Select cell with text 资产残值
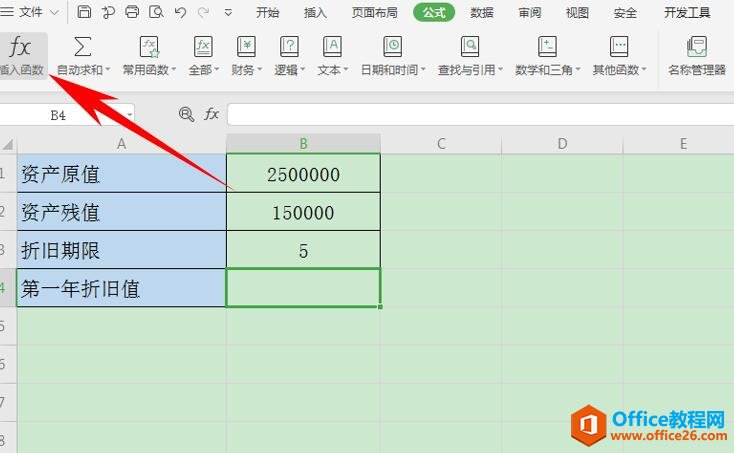 coord(121,212)
